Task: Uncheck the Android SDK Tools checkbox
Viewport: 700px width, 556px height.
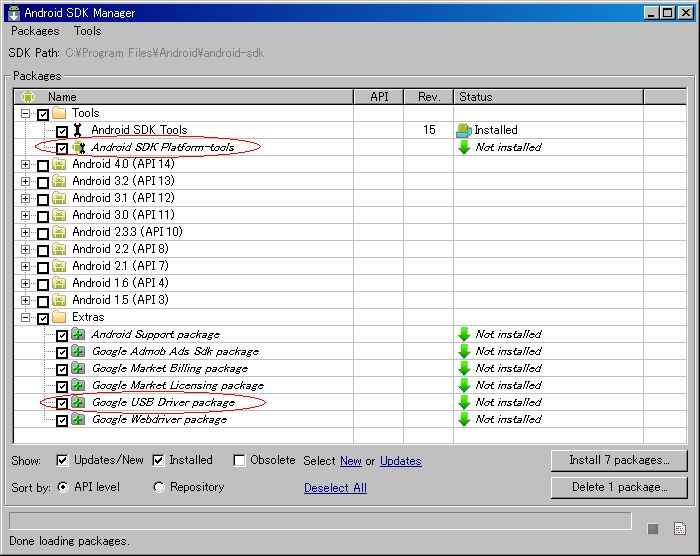Action: point(62,131)
